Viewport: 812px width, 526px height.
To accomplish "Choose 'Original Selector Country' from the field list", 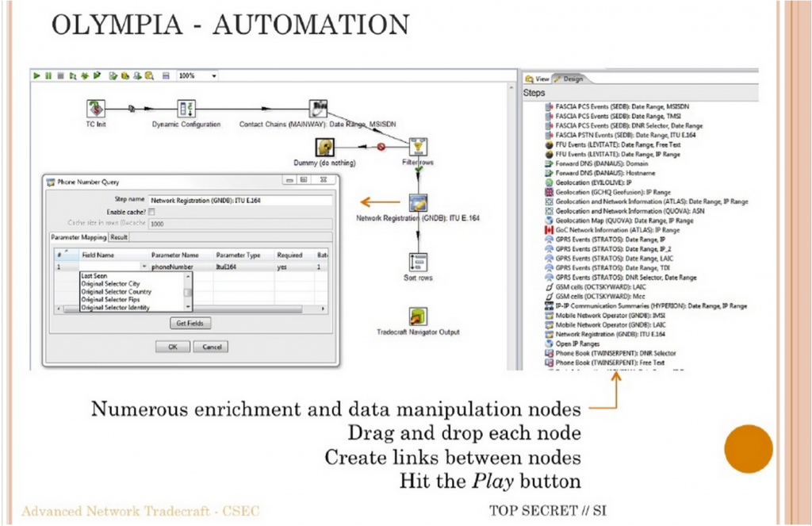I will click(x=116, y=291).
